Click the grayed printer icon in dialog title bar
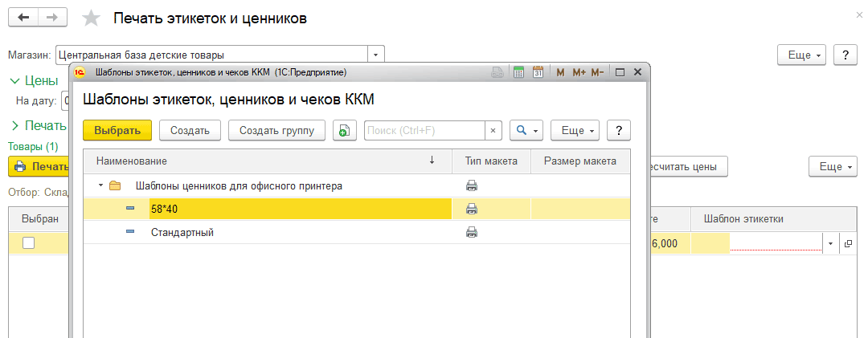This screenshot has height=338, width=868. point(497,72)
